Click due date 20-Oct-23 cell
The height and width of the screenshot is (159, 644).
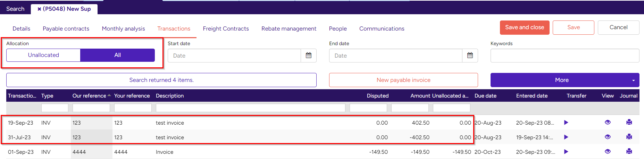coord(487,152)
